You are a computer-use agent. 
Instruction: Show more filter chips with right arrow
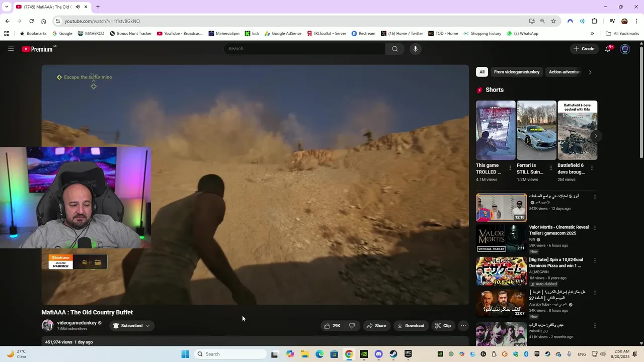coord(590,72)
